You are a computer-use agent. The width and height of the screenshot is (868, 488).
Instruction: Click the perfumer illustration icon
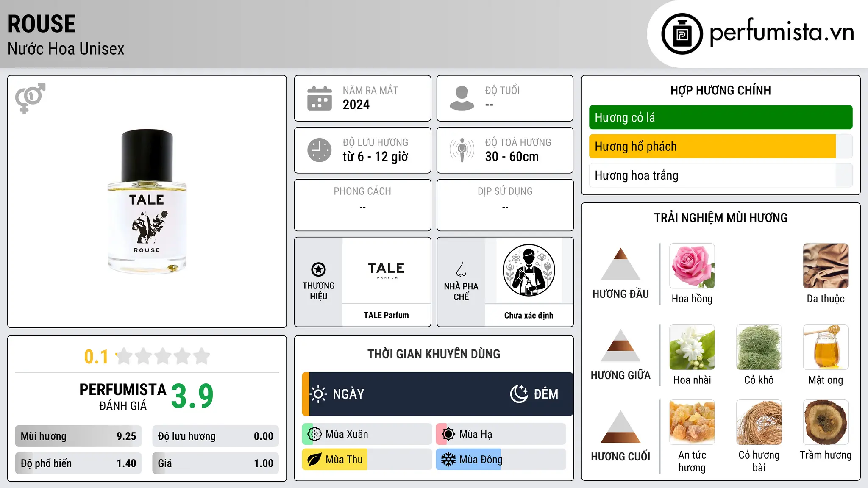tap(529, 270)
